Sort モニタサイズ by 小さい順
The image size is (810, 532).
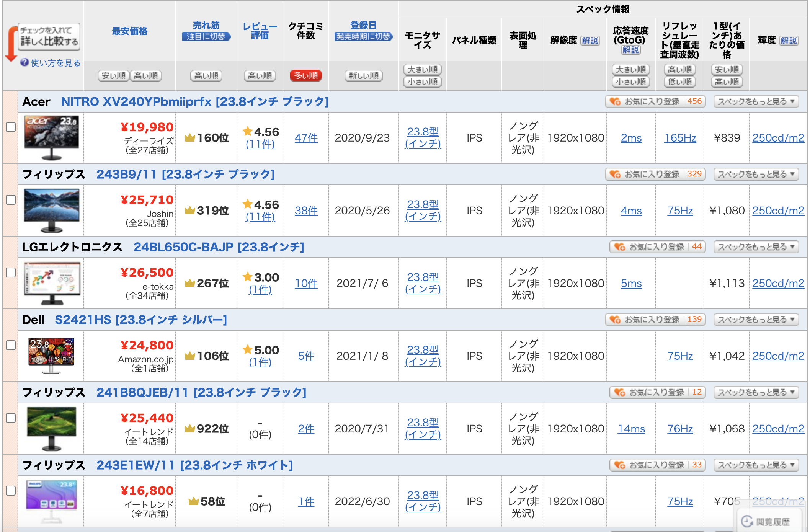[423, 82]
